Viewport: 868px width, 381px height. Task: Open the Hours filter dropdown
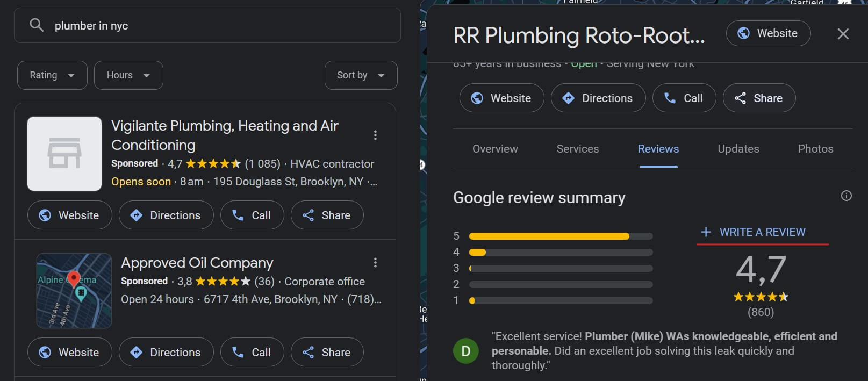128,75
